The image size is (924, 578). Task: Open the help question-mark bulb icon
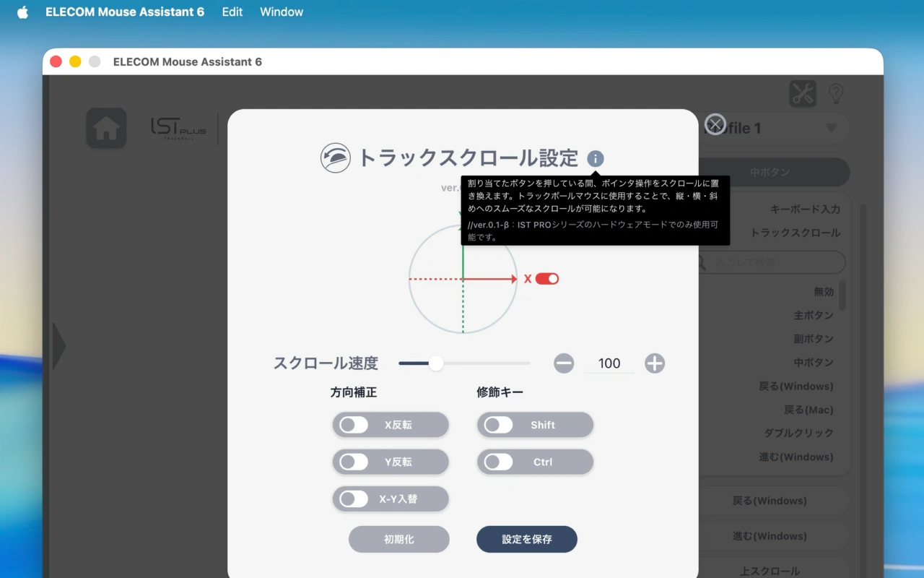click(836, 93)
